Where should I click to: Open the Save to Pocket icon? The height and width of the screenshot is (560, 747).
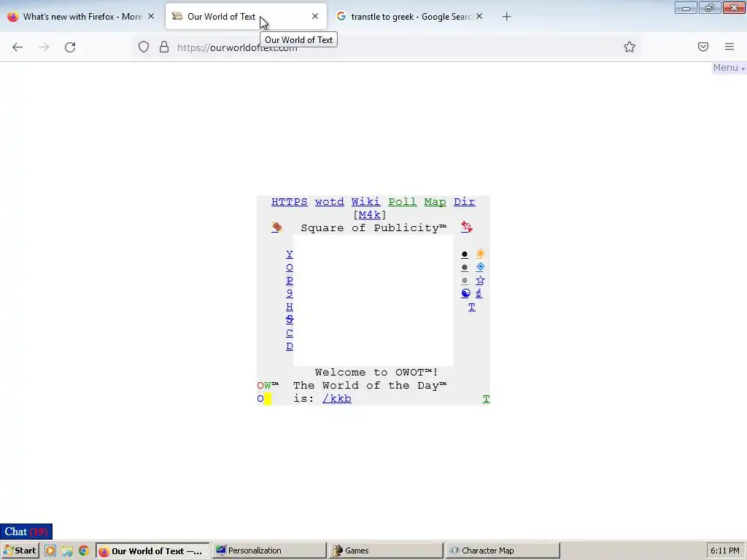[x=703, y=47]
